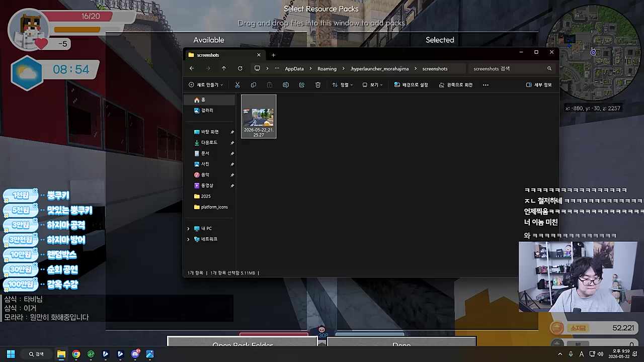Open a new Explorer tab with plus
This screenshot has width=644, height=362.
pyautogui.click(x=273, y=55)
